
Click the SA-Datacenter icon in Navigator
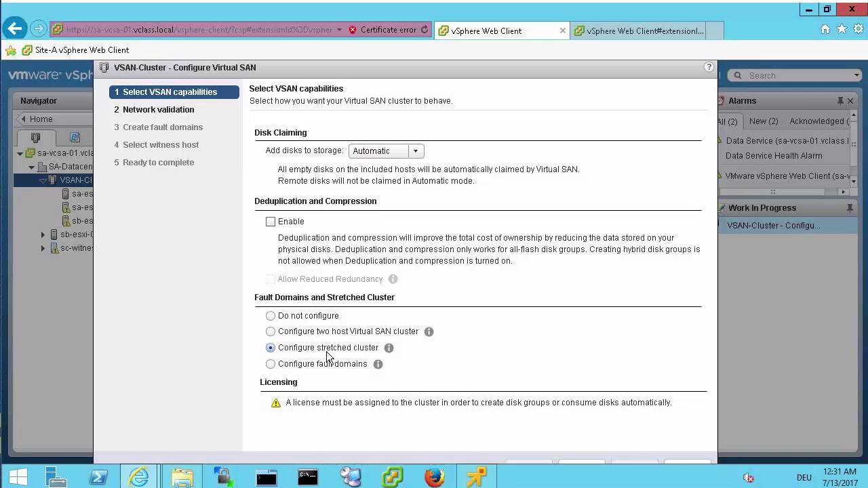[x=42, y=167]
